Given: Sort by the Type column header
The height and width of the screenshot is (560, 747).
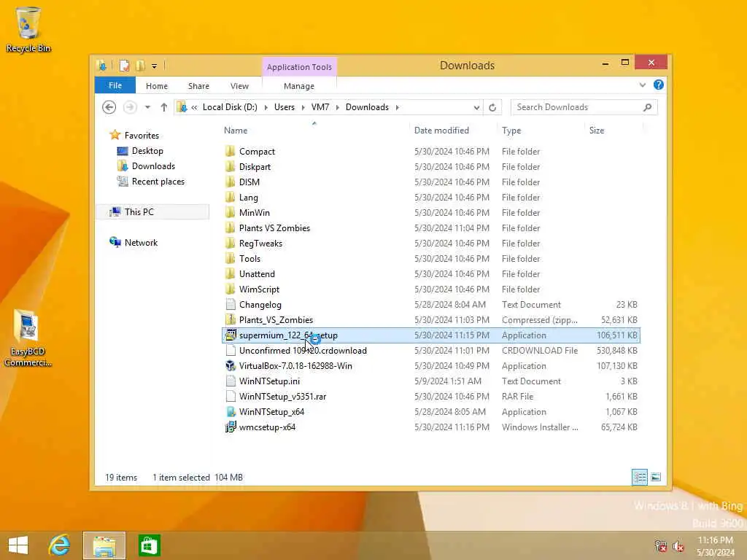Looking at the screenshot, I should coord(511,131).
